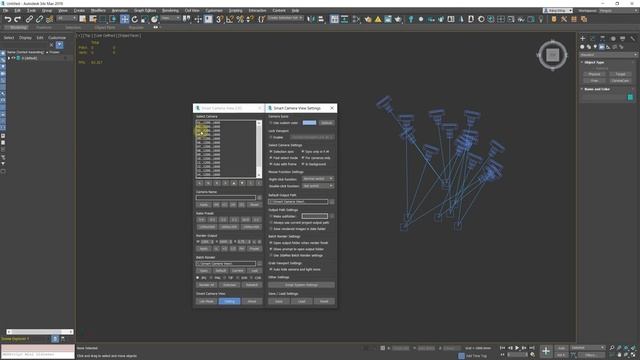Image resolution: width=640 pixels, height=360 pixels.
Task: Expand the 0 (default) layer tree item
Action: 9,58
